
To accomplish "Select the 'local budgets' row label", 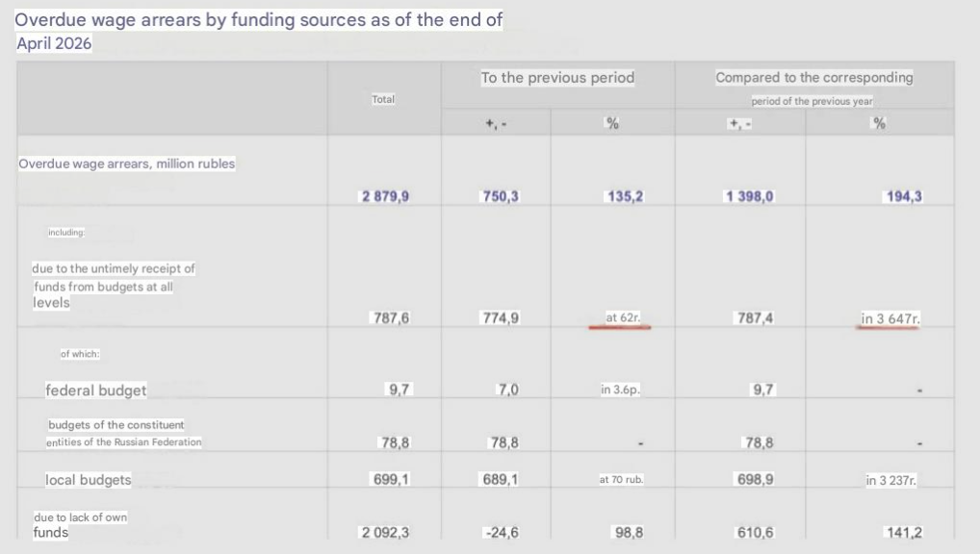I will coord(89,480).
